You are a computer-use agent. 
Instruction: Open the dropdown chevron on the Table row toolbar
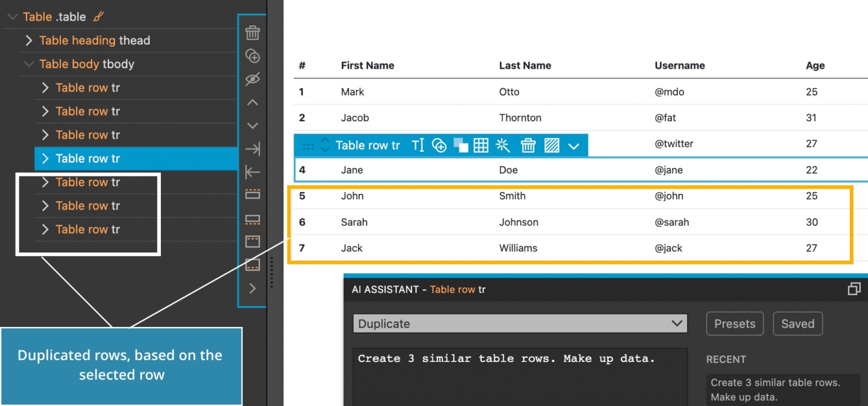point(574,145)
